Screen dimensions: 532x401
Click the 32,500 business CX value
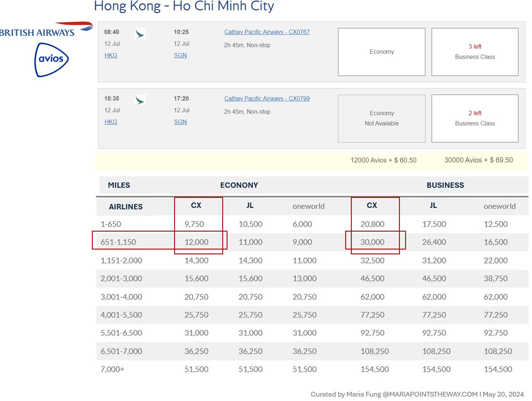[372, 260]
